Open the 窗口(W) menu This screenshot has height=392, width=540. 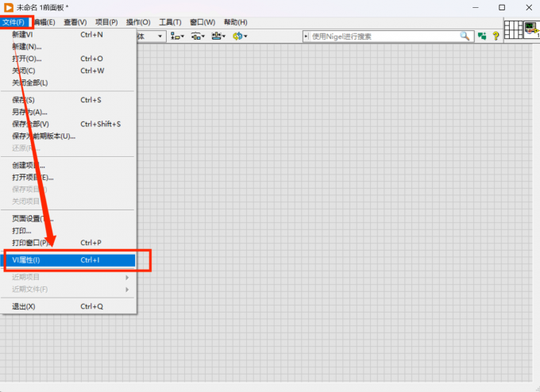click(x=202, y=22)
